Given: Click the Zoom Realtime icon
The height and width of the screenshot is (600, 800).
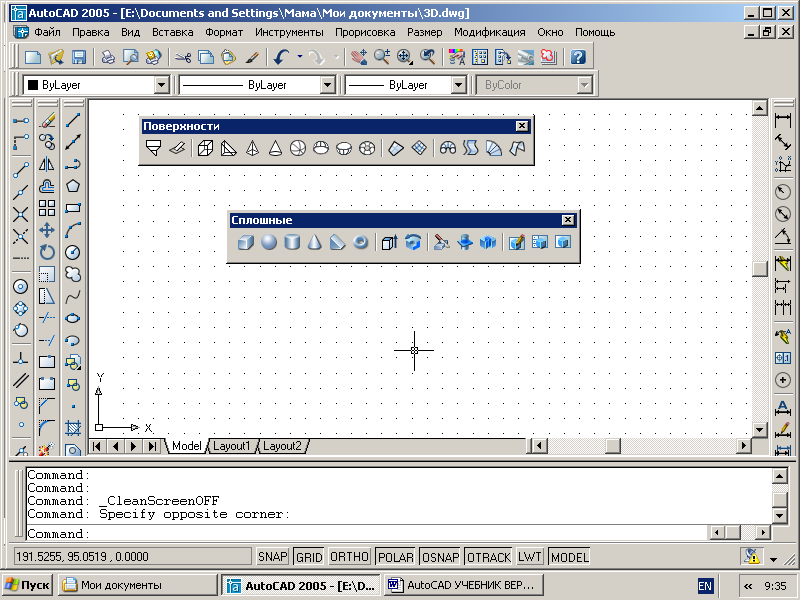Looking at the screenshot, I should click(382, 57).
